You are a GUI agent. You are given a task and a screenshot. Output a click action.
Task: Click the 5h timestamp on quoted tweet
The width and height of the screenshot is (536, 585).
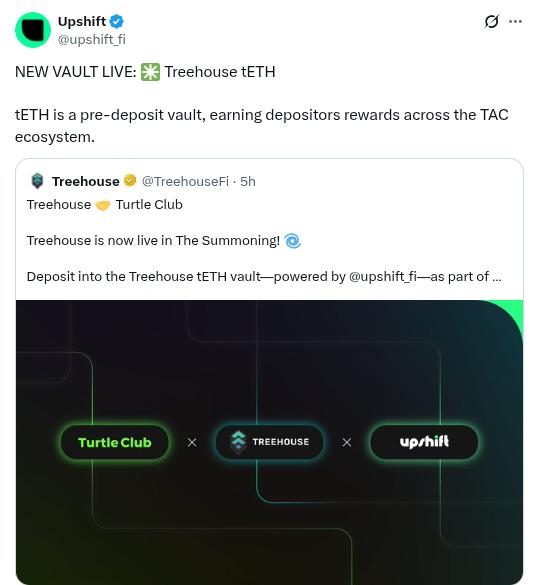(248, 181)
